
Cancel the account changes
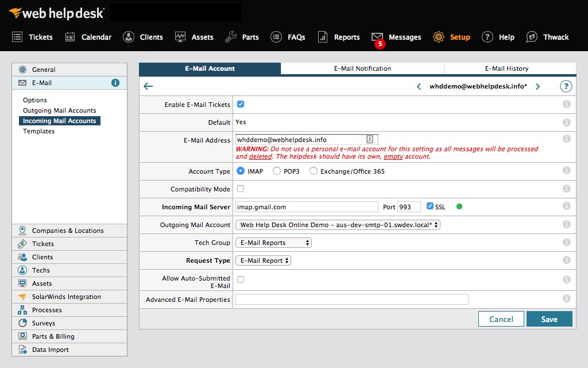point(501,319)
